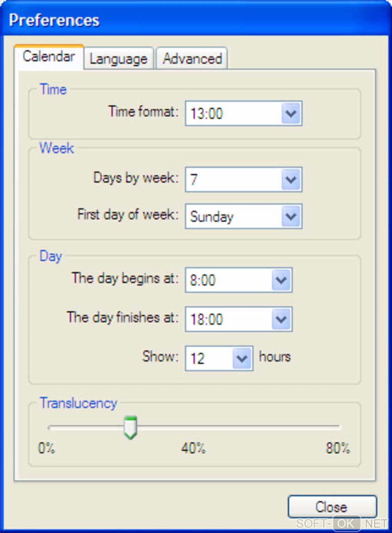Open the First day of week arrow
The width and height of the screenshot is (392, 533).
pos(291,216)
